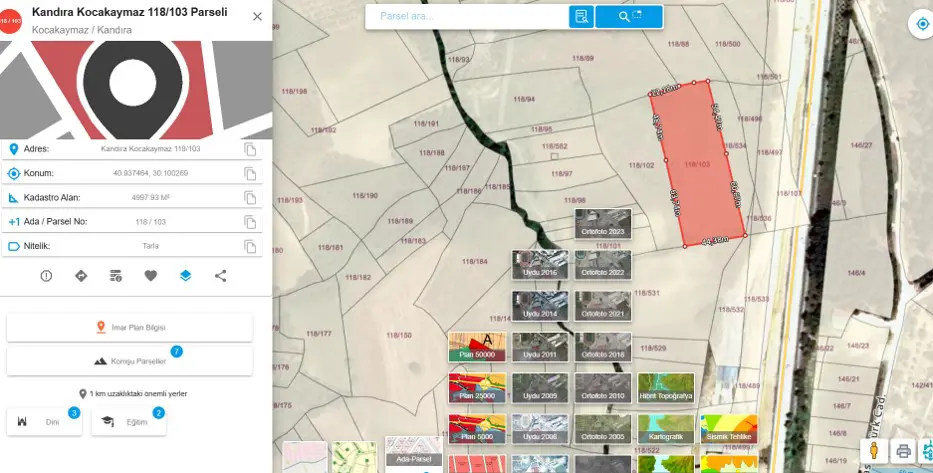933x473 pixels.
Task: Click the exclamation report icon
Action: point(46,275)
